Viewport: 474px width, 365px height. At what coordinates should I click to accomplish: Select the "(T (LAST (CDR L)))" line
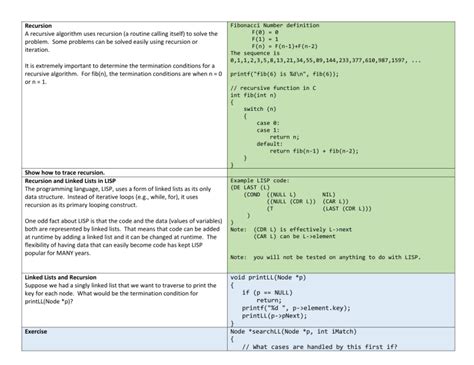[x=319, y=208]
